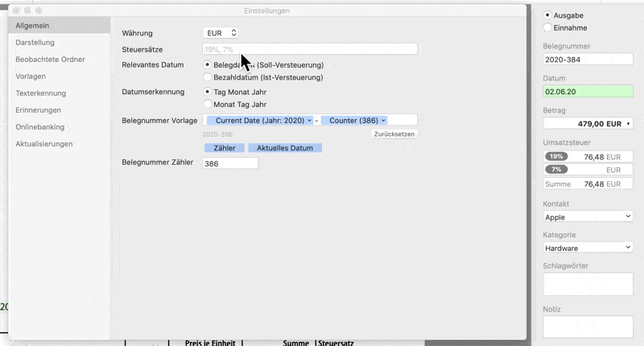
Task: Choose Tag Monat Jahr date format
Action: (x=208, y=92)
